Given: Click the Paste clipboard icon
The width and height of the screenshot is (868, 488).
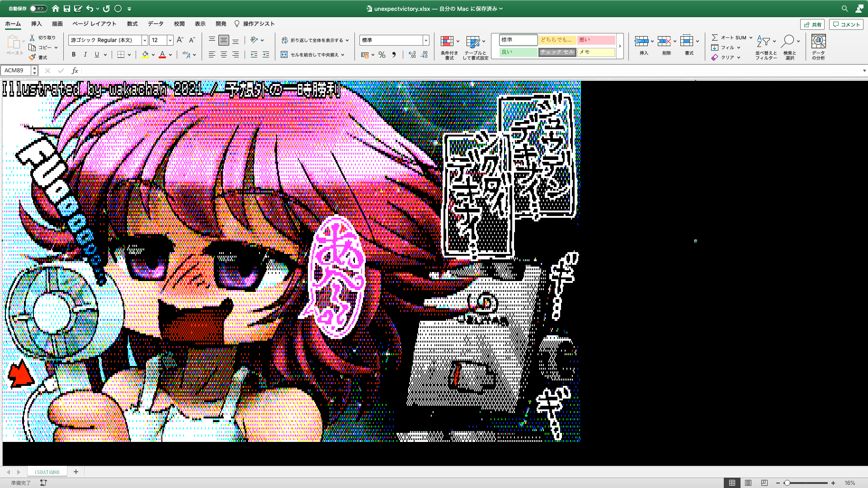Looking at the screenshot, I should click(14, 42).
